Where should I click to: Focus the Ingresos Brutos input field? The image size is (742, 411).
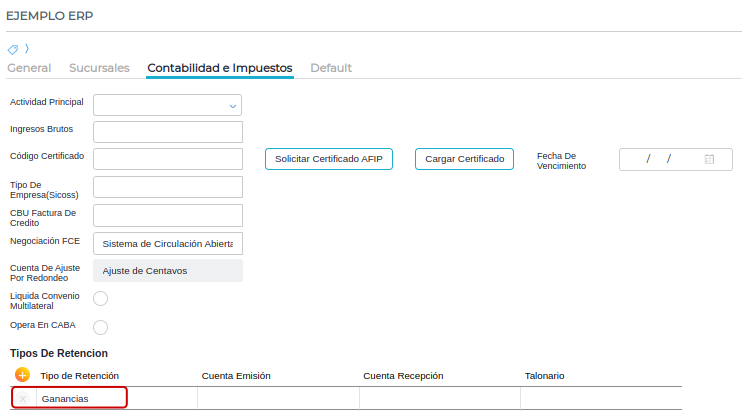click(168, 132)
